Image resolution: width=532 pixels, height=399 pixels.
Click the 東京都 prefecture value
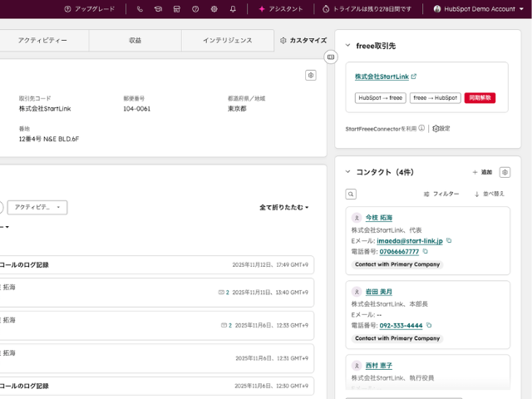[x=237, y=109]
